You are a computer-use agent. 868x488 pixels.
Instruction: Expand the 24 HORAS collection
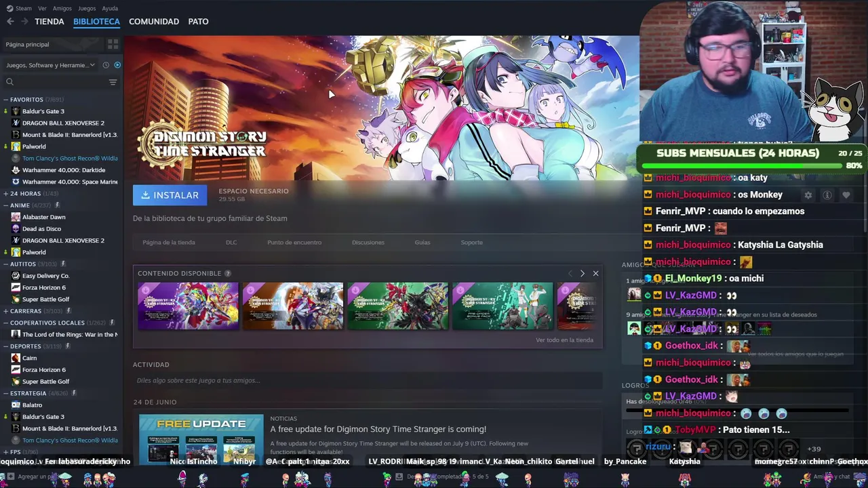coord(6,194)
